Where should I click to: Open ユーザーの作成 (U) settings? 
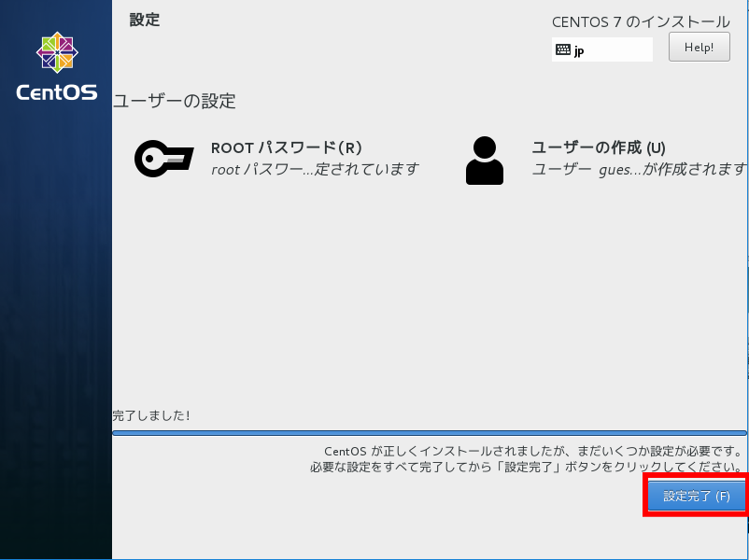point(599,147)
